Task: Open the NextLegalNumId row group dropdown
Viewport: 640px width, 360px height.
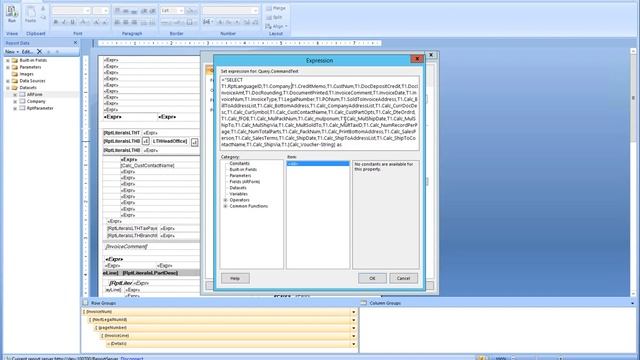Action: tap(353, 320)
